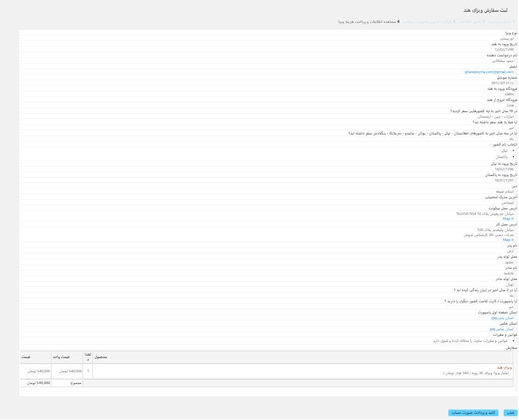
Task: Click residence address خیابان شریعتی پلاک 10
Action: pos(495,214)
